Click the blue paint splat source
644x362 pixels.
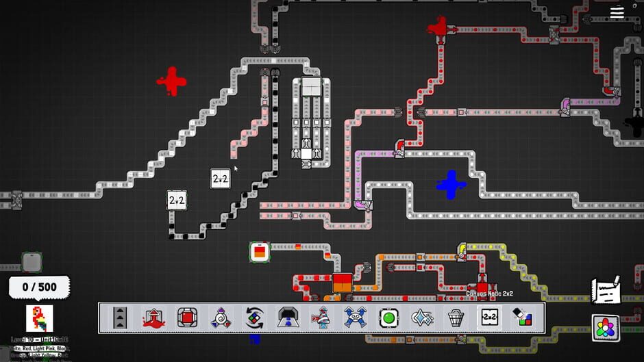pos(451,185)
